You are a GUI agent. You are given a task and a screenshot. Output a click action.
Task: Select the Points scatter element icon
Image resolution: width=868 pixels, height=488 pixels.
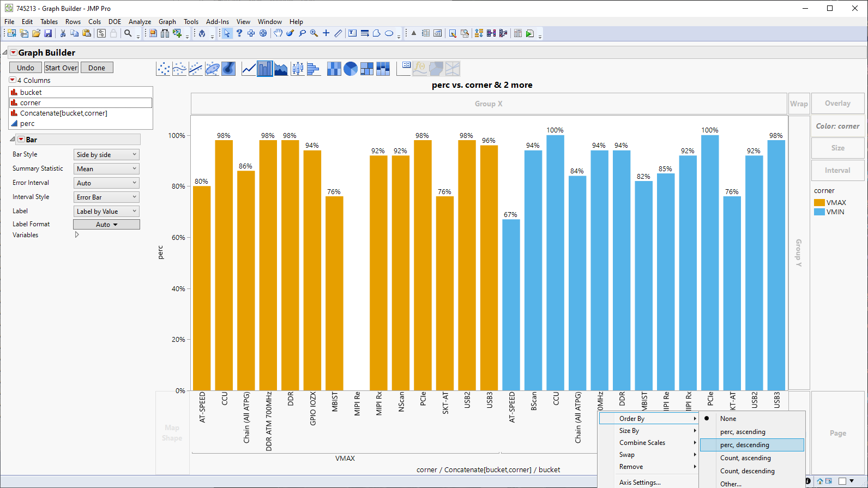tap(163, 69)
